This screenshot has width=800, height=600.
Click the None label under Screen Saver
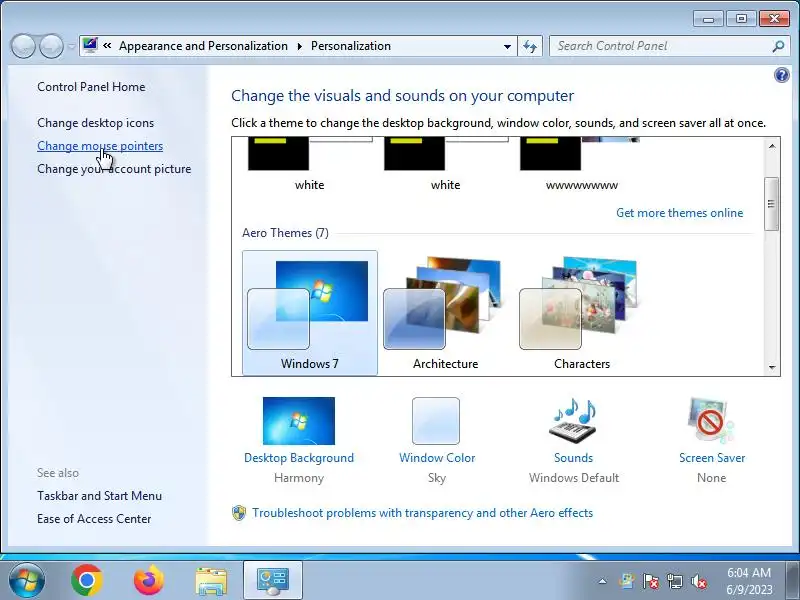(x=711, y=478)
